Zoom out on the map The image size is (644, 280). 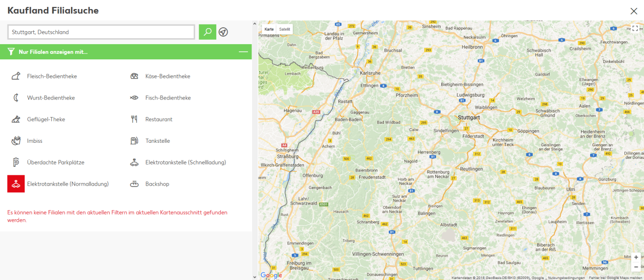click(636, 267)
